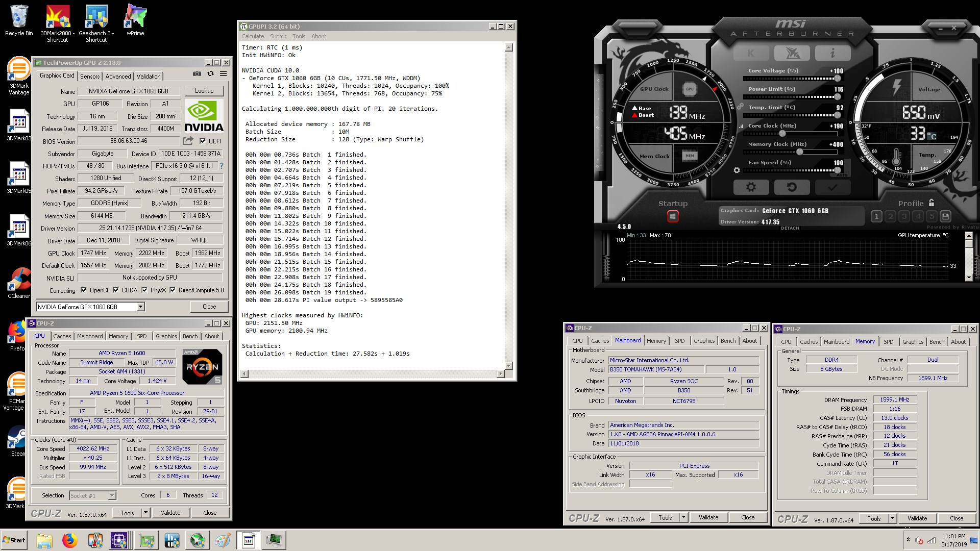The height and width of the screenshot is (551, 980).
Task: Apply Afterburner settings with the checkmark button
Action: click(x=832, y=187)
